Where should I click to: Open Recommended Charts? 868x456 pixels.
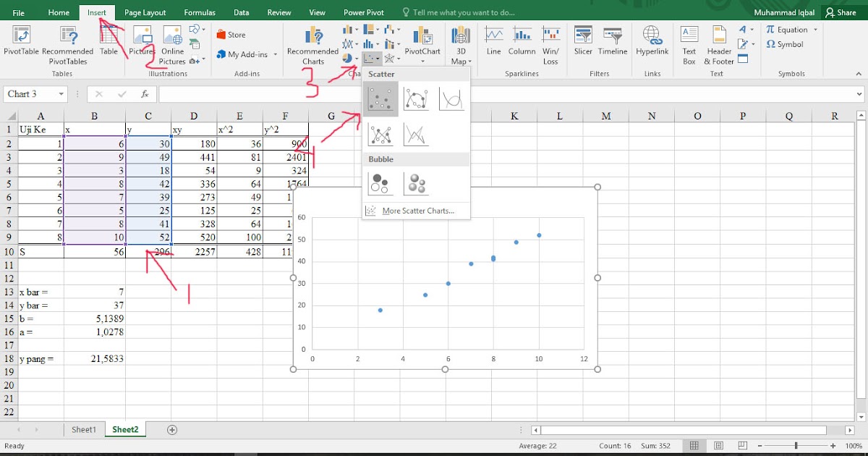click(313, 46)
